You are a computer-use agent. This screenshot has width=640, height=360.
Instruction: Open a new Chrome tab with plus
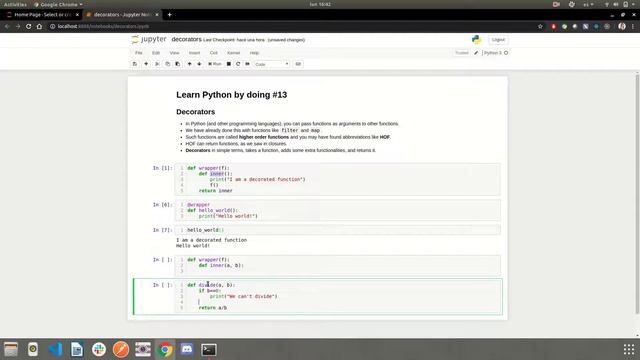tap(169, 15)
